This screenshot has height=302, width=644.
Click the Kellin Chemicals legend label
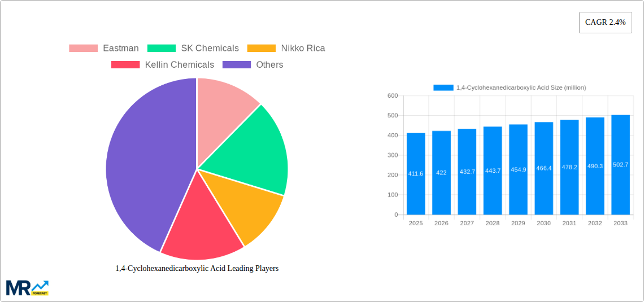(x=180, y=65)
